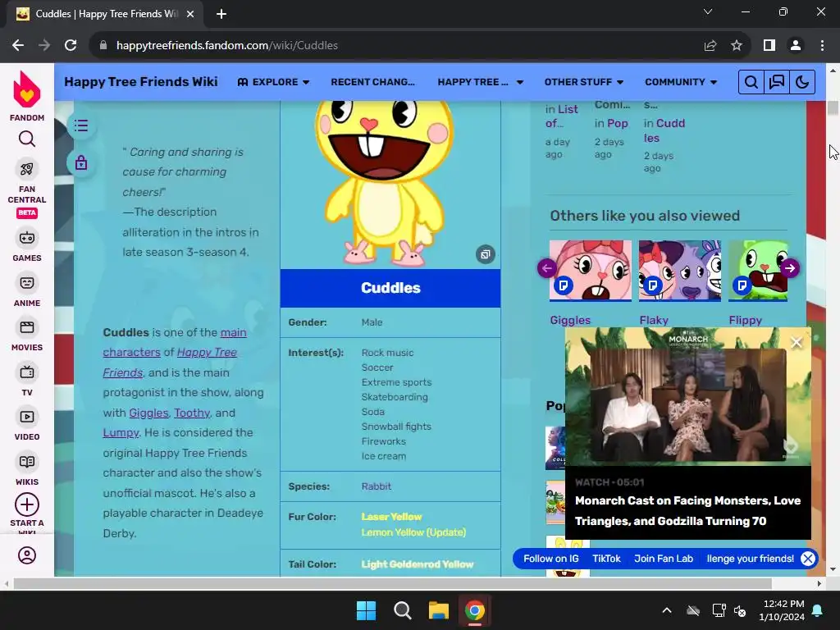Open the taskbar clock and date
This screenshot has height=630, width=840.
pyautogui.click(x=782, y=610)
